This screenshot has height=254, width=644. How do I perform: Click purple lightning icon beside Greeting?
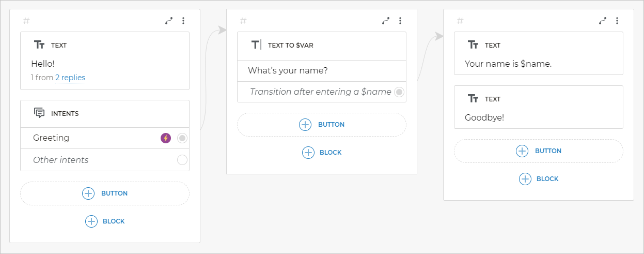pos(166,138)
